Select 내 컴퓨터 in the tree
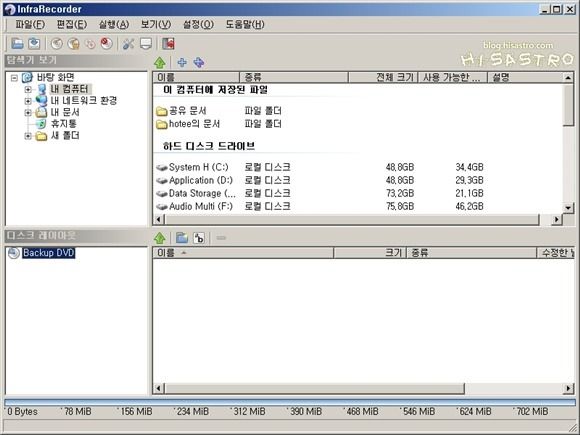 70,89
